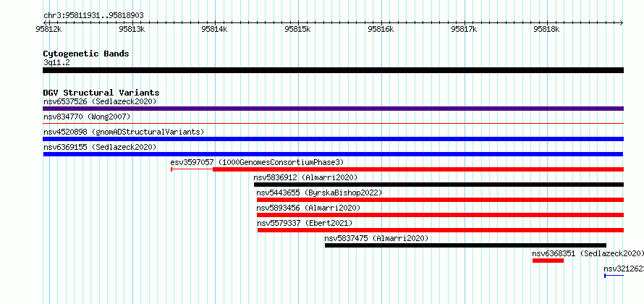Open variant label nsv5579337 (Ebert2021)
This screenshot has width=644, height=304.
click(305, 223)
